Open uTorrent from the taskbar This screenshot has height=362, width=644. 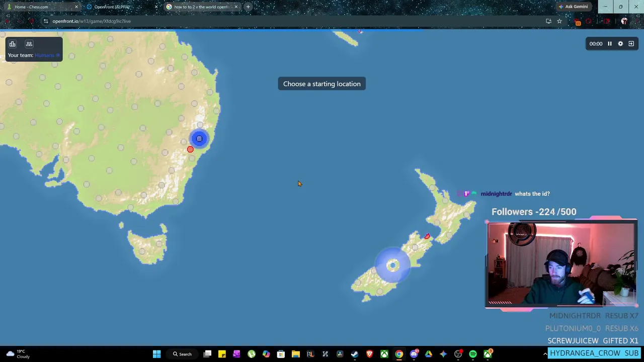click(252, 354)
